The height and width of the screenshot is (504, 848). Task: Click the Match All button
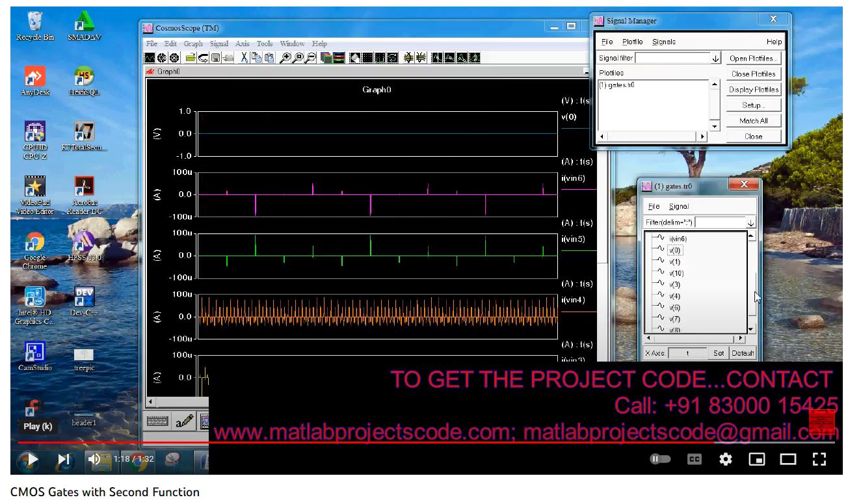pyautogui.click(x=753, y=121)
